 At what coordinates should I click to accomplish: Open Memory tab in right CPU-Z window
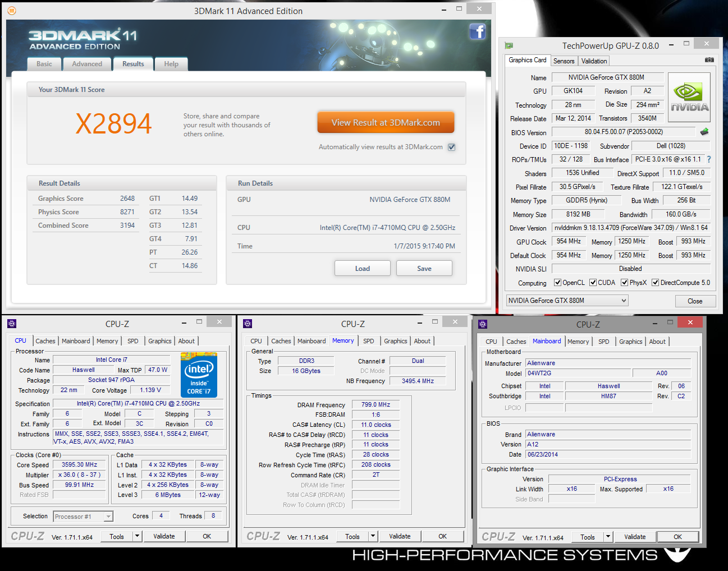(578, 342)
